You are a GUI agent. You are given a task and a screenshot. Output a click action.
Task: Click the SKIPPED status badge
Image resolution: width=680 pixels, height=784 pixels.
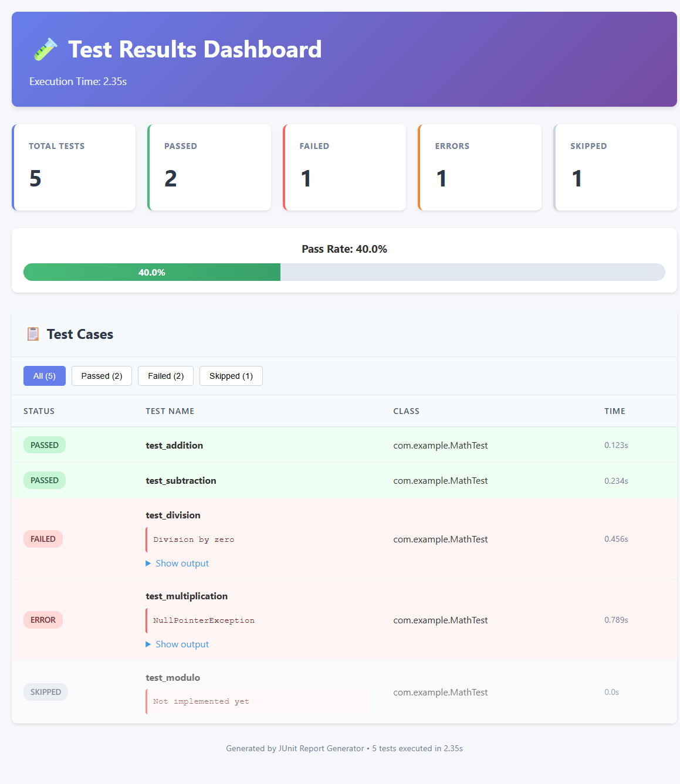pyautogui.click(x=46, y=692)
